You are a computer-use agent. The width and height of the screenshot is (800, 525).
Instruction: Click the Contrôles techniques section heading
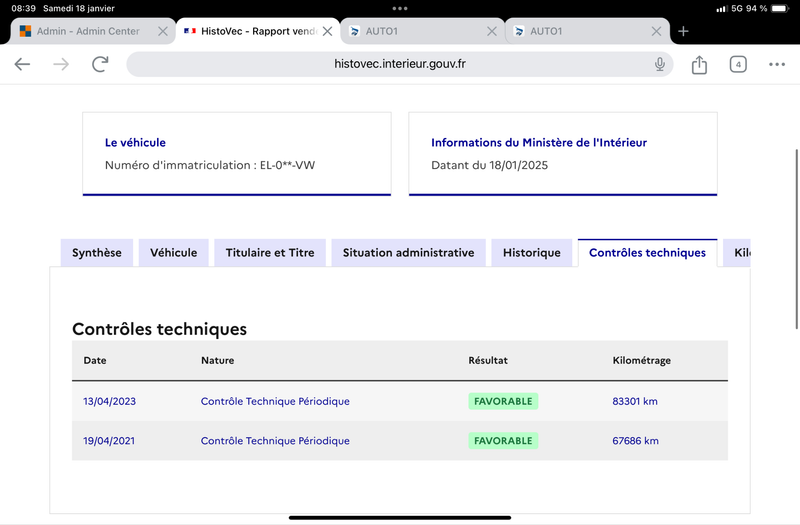[x=159, y=329]
